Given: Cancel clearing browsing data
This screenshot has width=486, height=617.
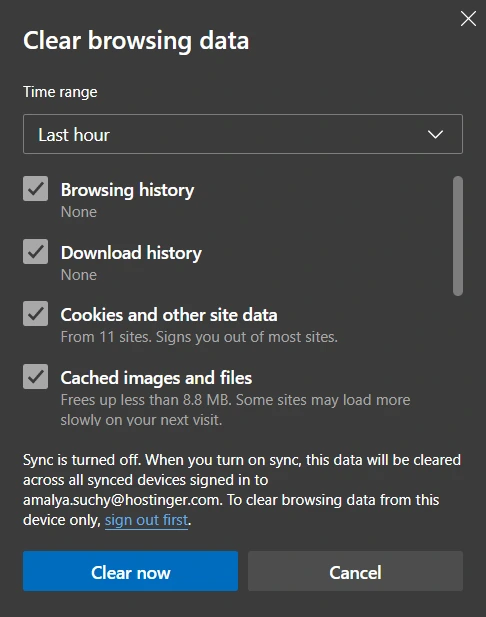Looking at the screenshot, I should point(355,571).
